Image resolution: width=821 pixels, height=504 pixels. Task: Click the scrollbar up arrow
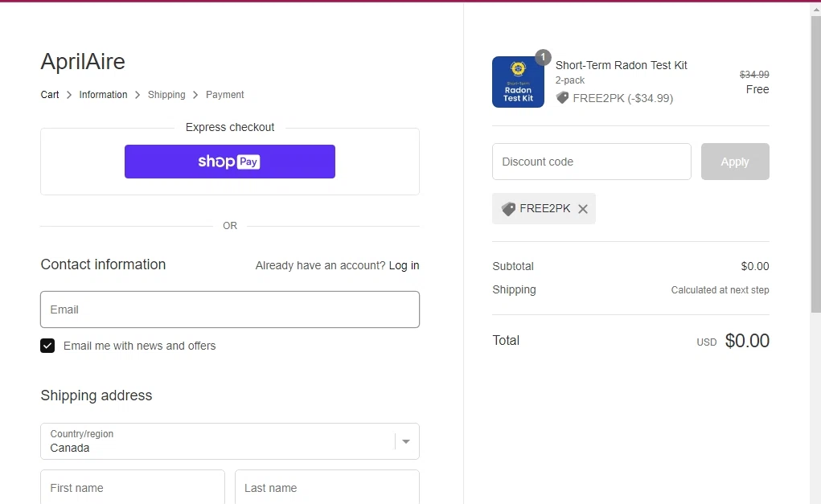(x=815, y=9)
